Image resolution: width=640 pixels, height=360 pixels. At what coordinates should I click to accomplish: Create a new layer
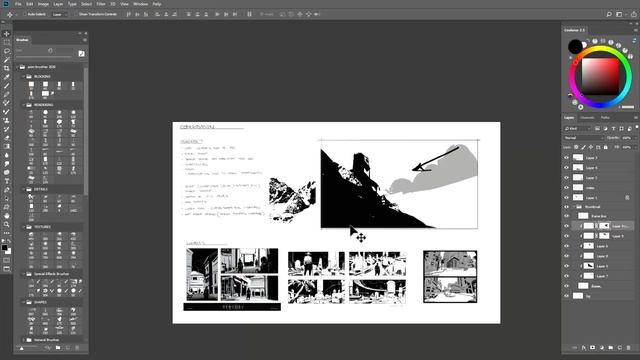tap(620, 348)
